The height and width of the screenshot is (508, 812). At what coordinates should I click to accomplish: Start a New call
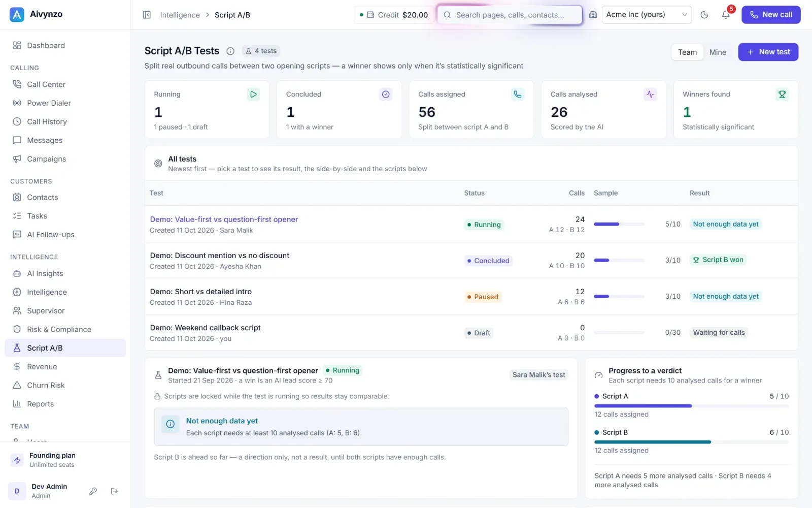pyautogui.click(x=771, y=15)
